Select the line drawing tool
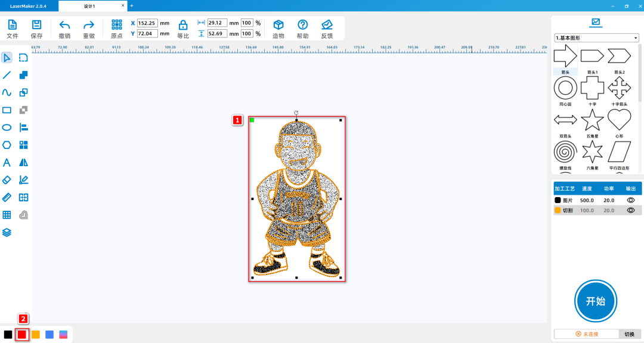 (x=7, y=75)
